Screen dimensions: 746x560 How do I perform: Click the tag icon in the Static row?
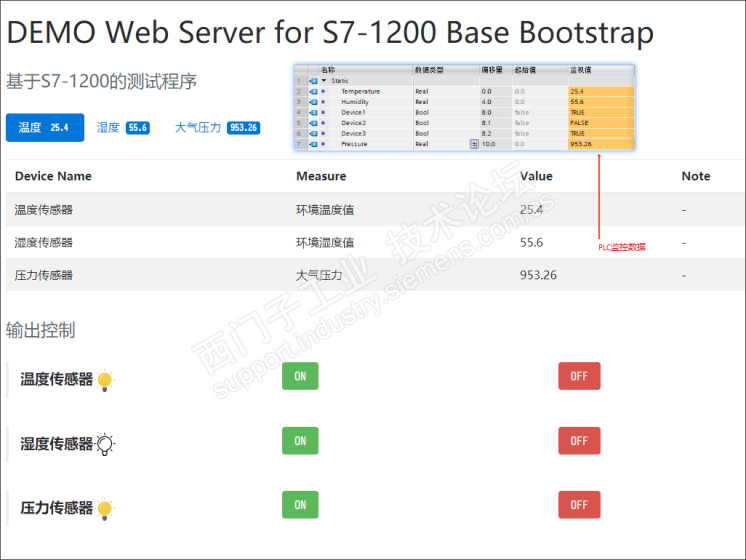[x=312, y=81]
